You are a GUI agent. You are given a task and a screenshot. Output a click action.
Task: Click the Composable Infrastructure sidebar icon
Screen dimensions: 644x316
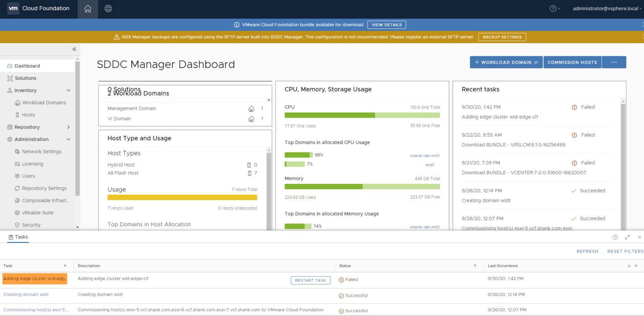click(x=18, y=201)
